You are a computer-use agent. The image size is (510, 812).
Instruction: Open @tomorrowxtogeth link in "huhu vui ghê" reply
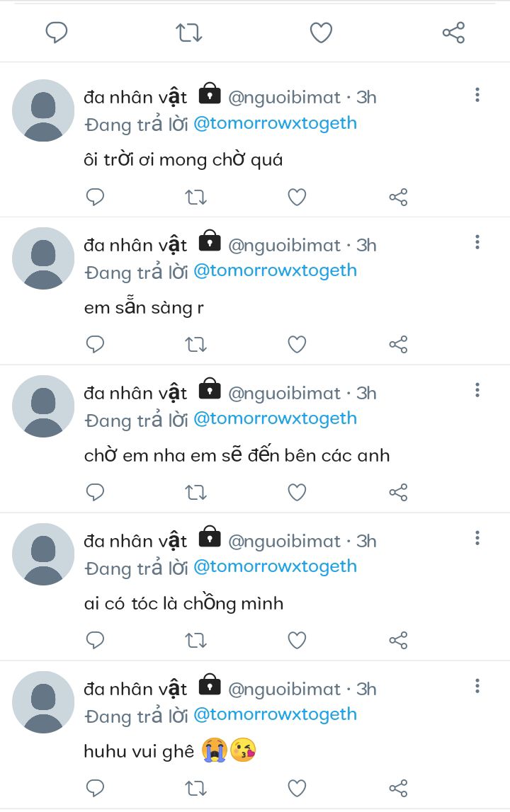pyautogui.click(x=275, y=714)
